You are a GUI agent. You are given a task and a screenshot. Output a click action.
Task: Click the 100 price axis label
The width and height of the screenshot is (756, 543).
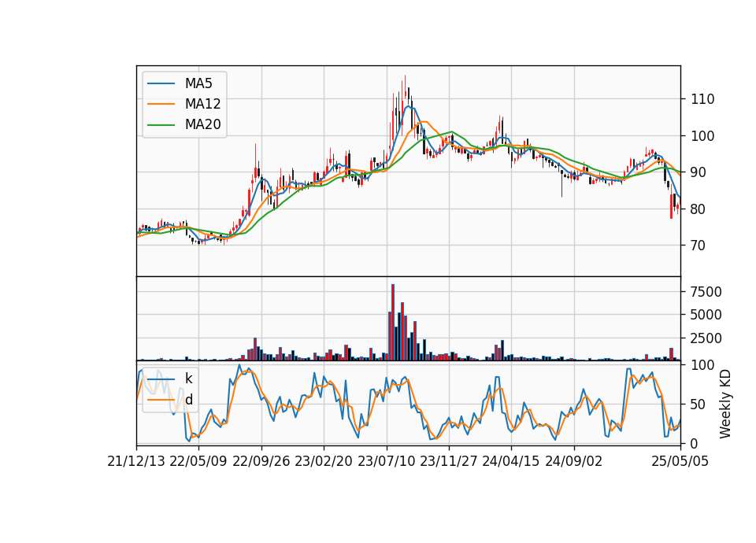click(x=702, y=136)
